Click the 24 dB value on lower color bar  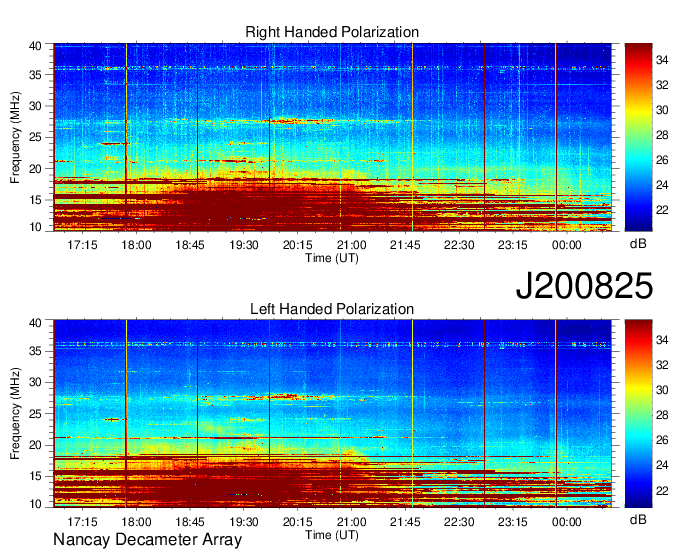[662, 466]
